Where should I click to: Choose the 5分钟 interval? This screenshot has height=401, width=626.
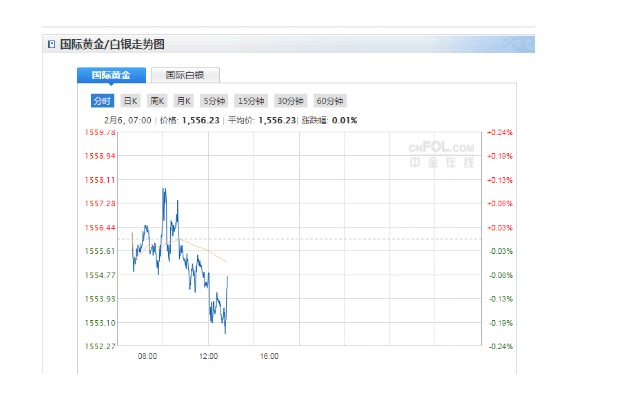point(213,101)
